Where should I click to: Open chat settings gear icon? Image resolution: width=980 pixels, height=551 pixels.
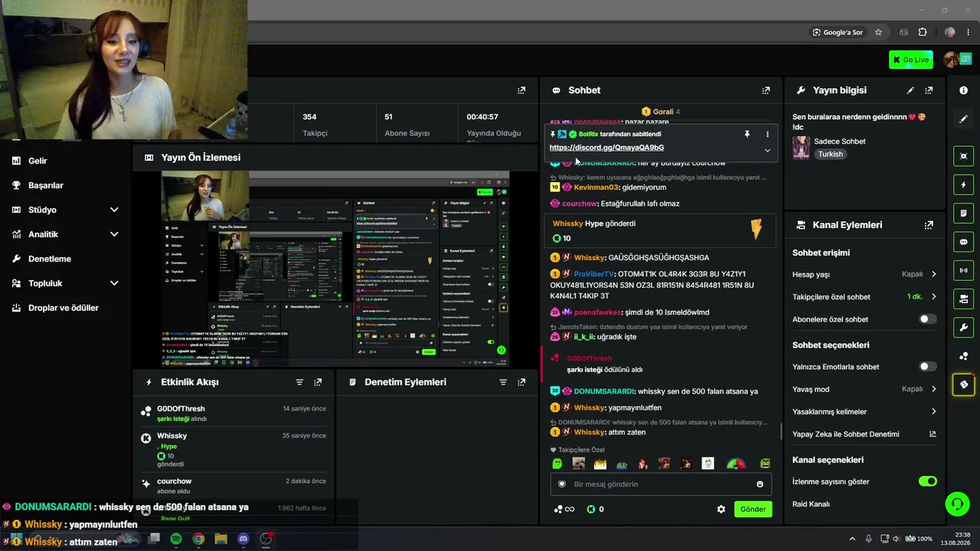(720, 509)
